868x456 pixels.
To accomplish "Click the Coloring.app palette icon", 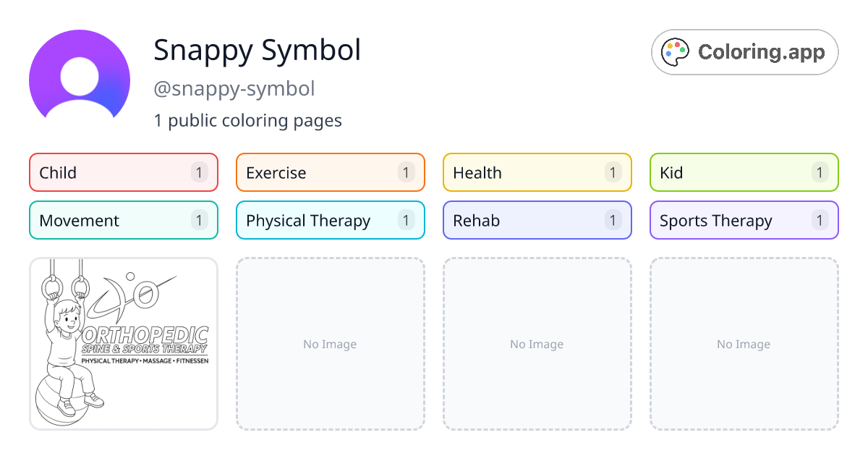I will coord(674,51).
